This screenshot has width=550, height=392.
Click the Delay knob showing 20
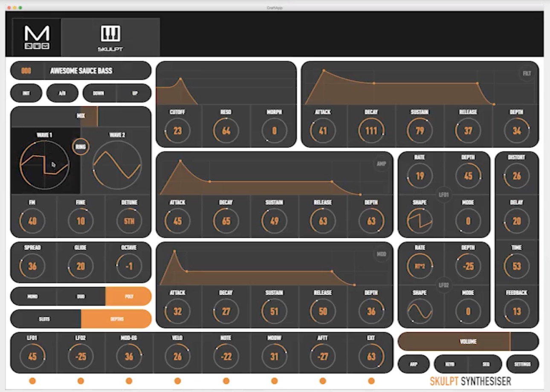517,221
